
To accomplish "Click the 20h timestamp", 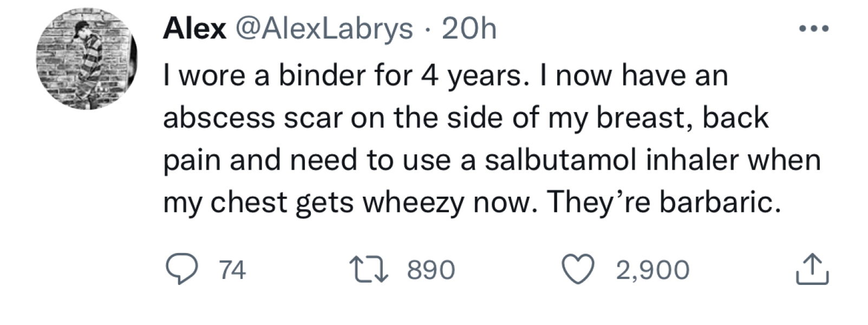I will (469, 29).
